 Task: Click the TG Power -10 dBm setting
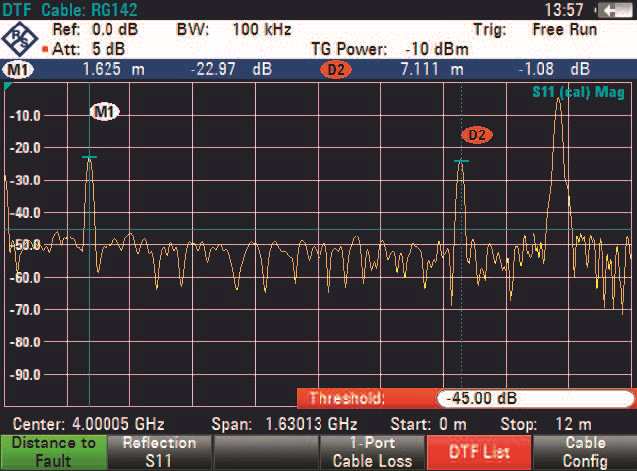click(390, 49)
